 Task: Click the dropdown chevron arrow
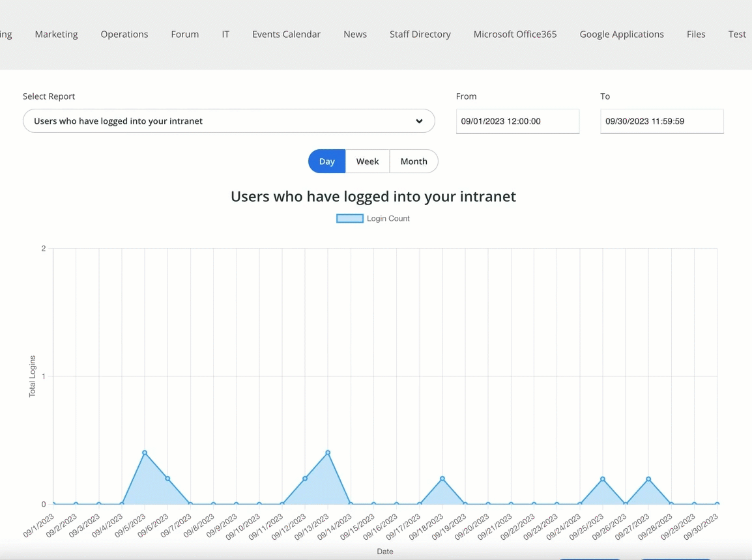click(419, 121)
